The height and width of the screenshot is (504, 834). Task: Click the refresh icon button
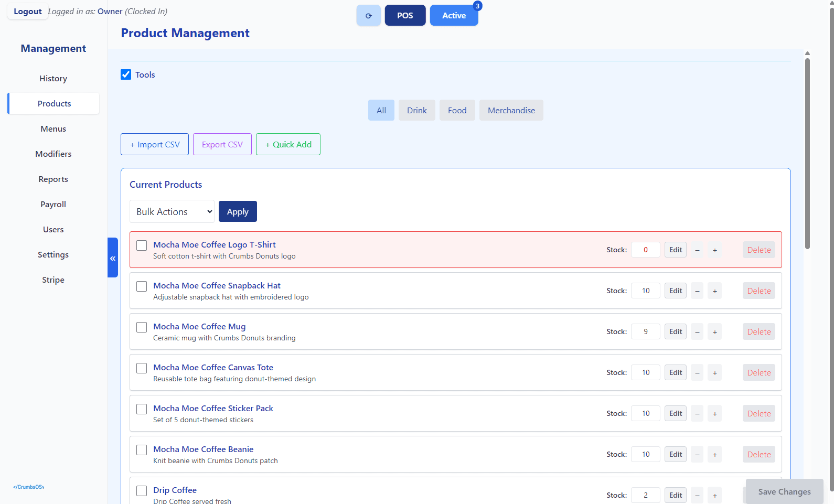pyautogui.click(x=368, y=16)
